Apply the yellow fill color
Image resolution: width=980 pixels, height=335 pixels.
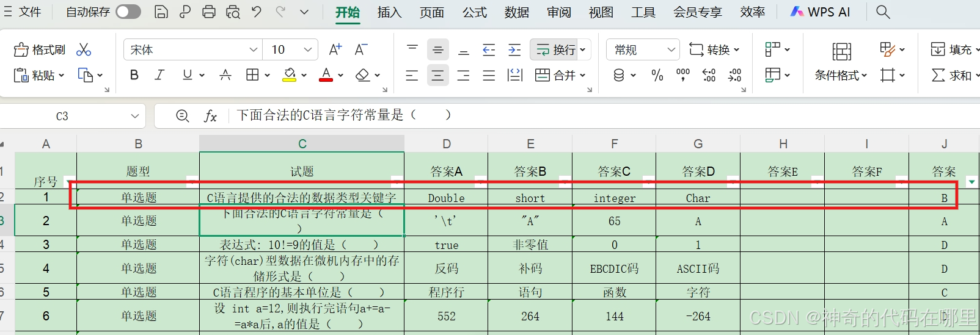[290, 75]
